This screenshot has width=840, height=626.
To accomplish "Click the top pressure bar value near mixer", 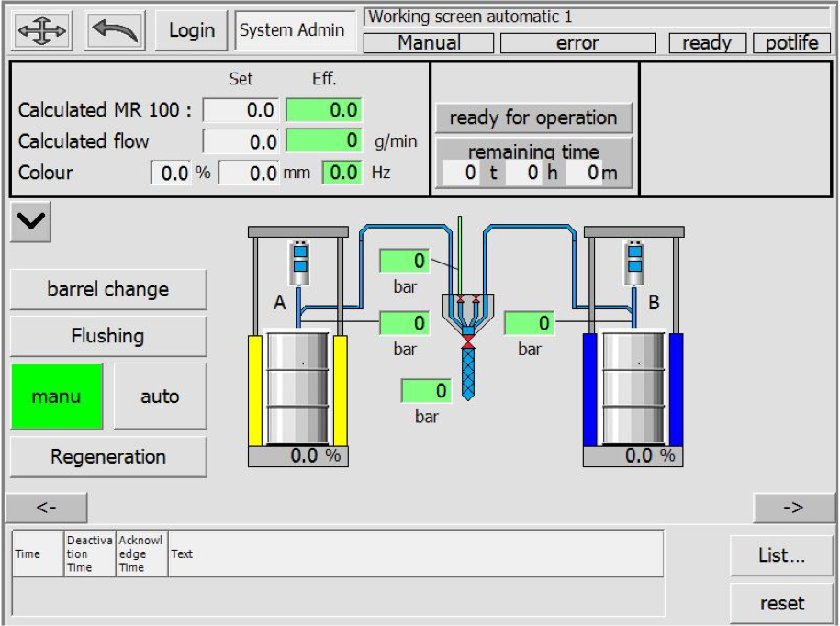I will tap(405, 261).
